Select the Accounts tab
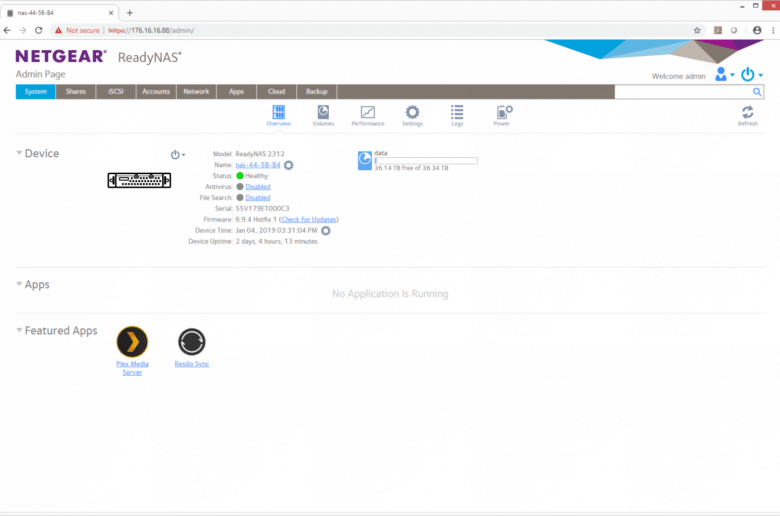Screen dimensions: 780x516 coord(156,92)
